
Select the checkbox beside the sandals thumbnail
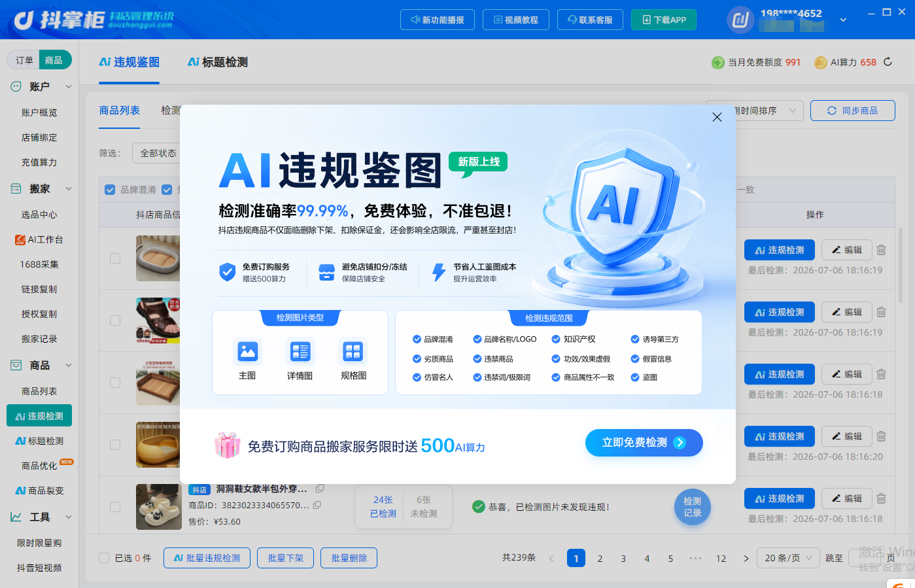[x=115, y=320]
